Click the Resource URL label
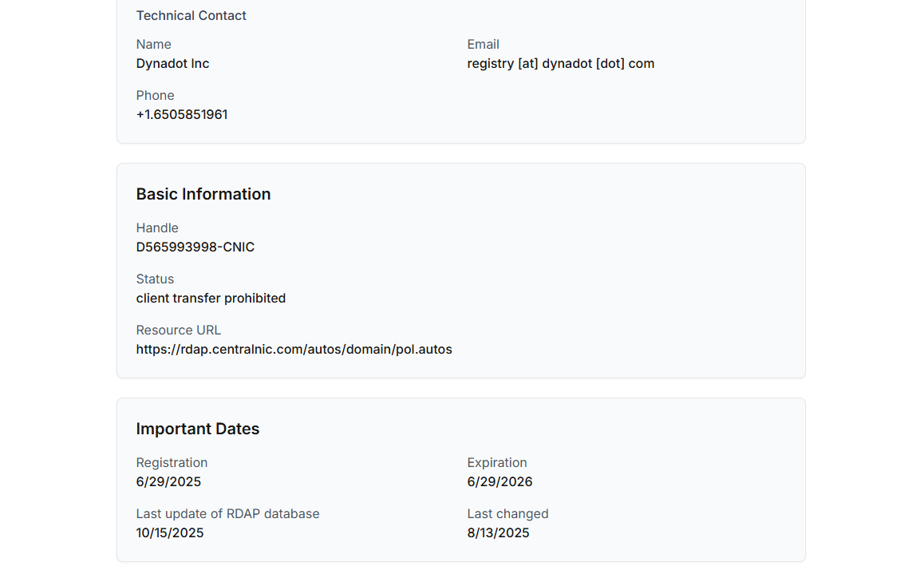The image size is (924, 570). (x=178, y=330)
